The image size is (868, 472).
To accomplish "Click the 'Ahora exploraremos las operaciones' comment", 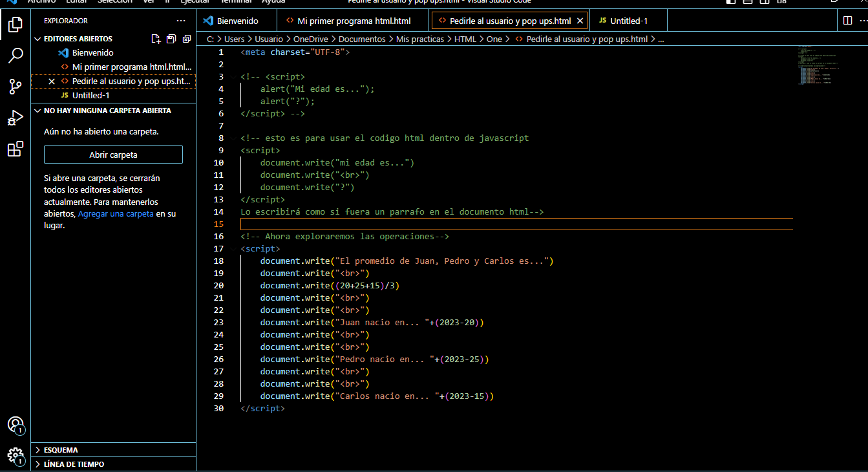I will [344, 237].
